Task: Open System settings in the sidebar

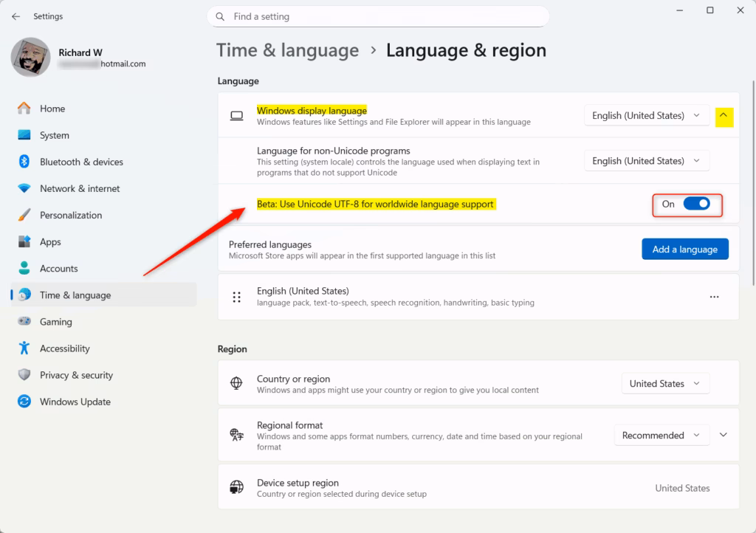Action: pos(103,135)
